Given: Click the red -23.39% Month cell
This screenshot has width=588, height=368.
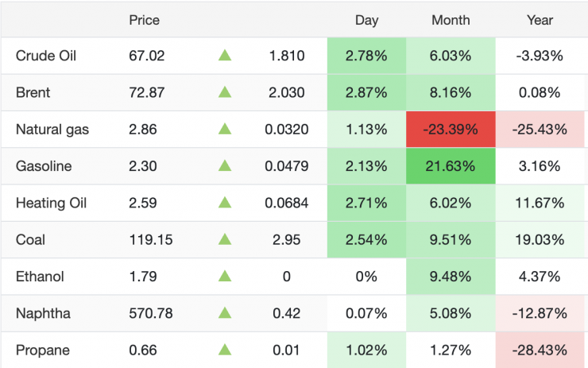Looking at the screenshot, I should [451, 129].
